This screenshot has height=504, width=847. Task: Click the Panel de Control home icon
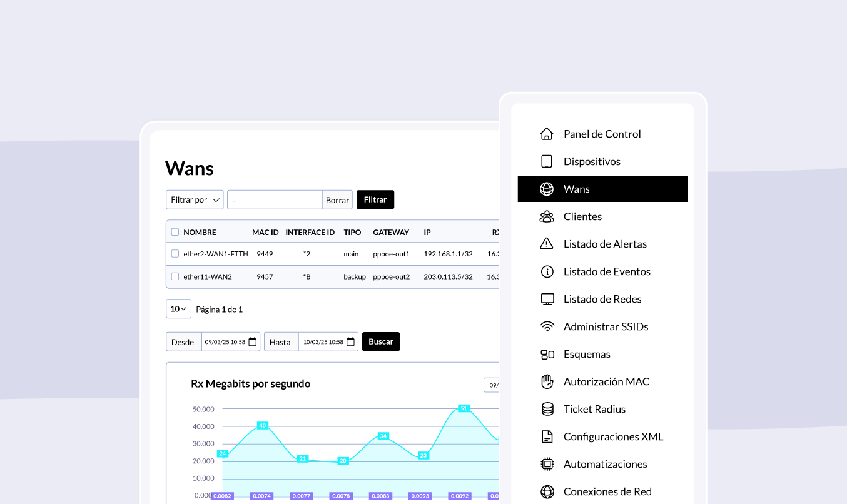point(547,134)
